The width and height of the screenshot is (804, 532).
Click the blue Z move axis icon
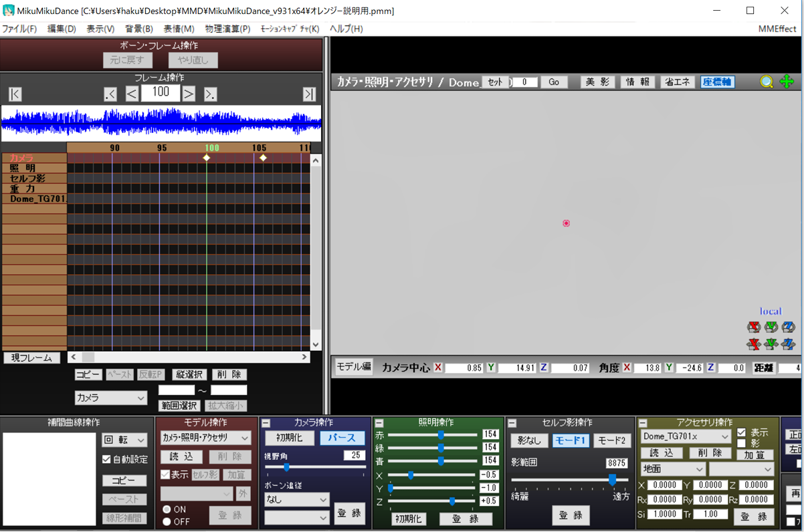(x=789, y=344)
